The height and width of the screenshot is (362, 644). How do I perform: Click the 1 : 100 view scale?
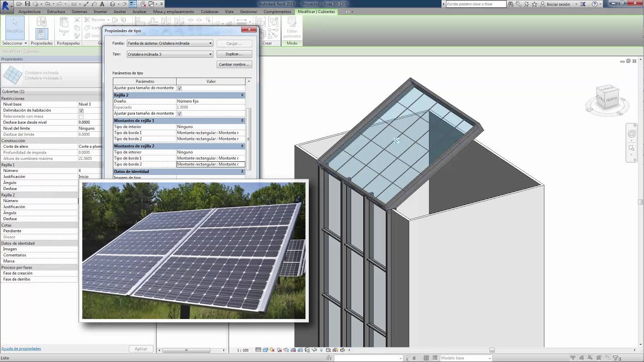point(243,350)
